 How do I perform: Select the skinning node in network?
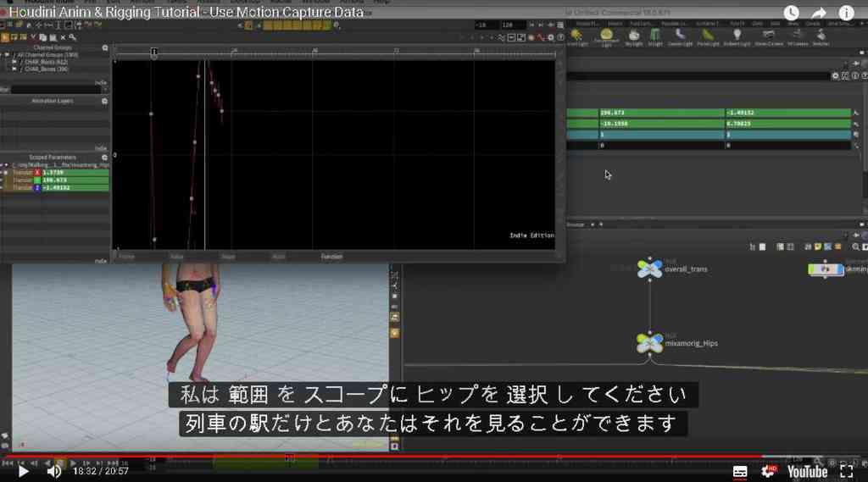[x=826, y=269]
